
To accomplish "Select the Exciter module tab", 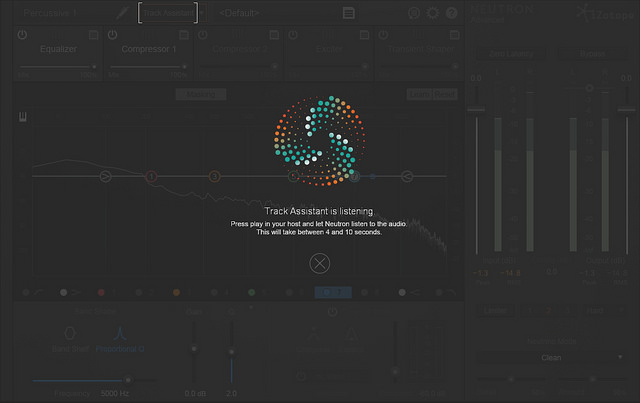I will click(329, 49).
